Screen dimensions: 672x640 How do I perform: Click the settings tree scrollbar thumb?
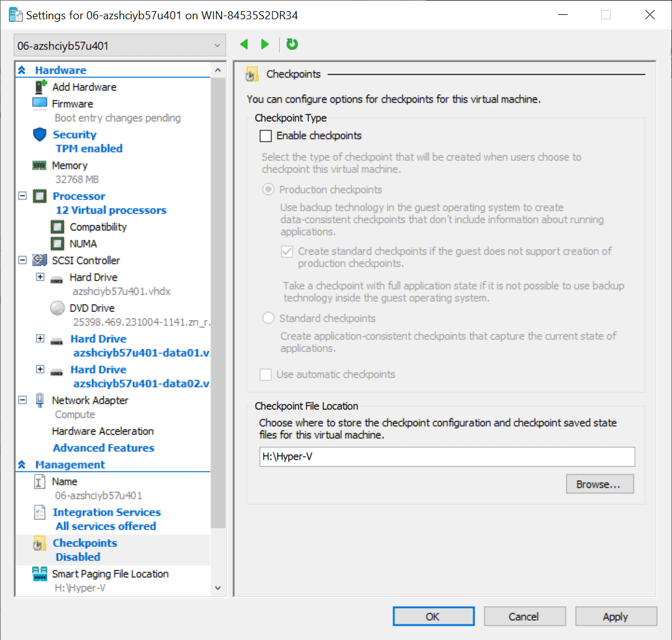(x=218, y=303)
